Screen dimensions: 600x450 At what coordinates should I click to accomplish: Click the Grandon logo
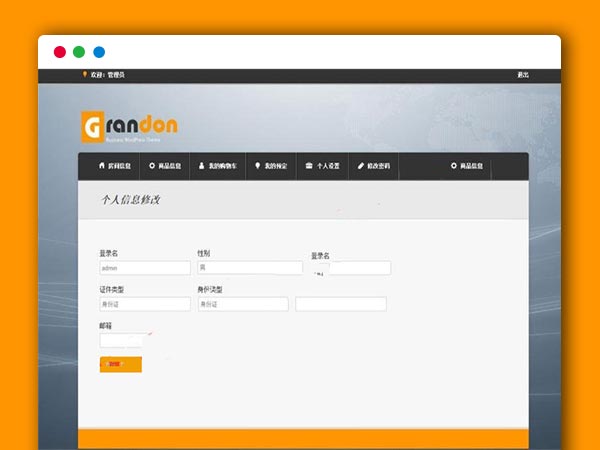(130, 127)
